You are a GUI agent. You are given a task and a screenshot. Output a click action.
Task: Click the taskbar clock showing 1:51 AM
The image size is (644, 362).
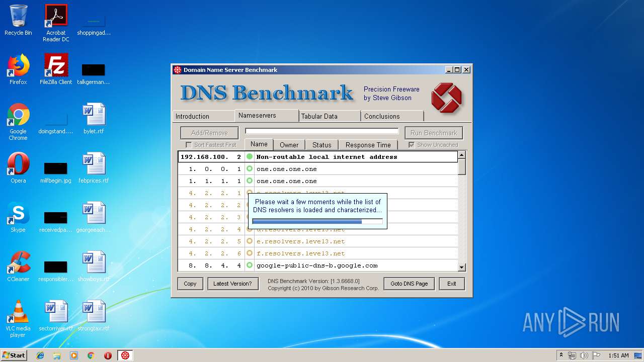click(618, 355)
